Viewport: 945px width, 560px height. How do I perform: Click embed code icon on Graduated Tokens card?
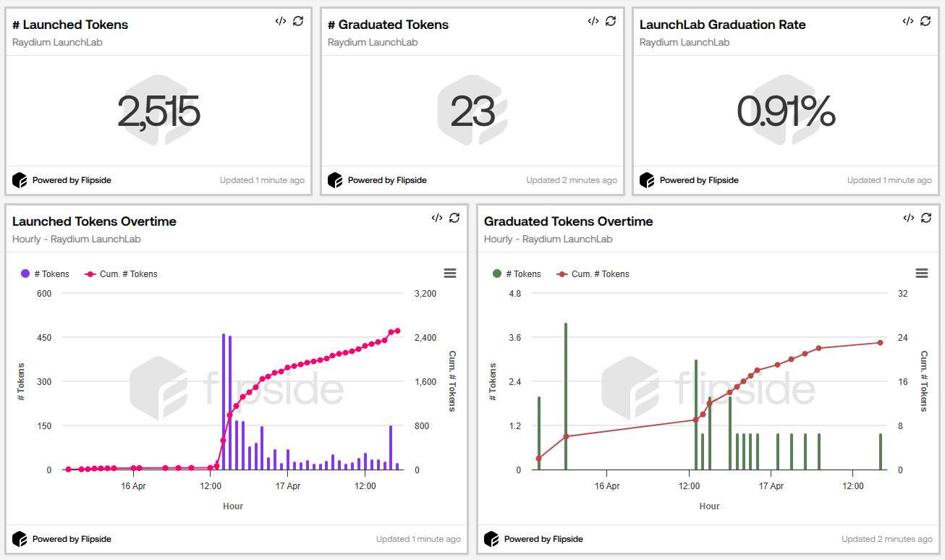point(593,21)
